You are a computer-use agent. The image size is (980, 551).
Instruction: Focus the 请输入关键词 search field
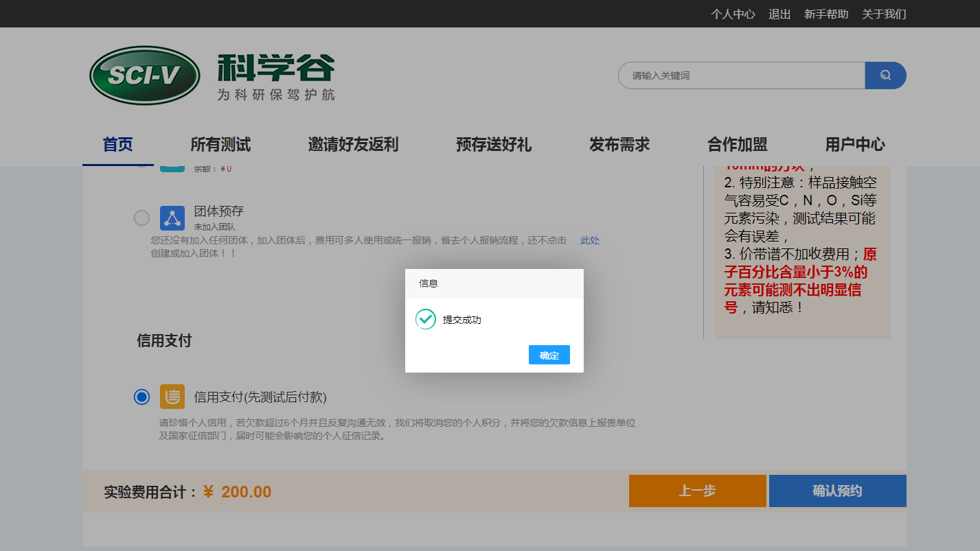742,75
